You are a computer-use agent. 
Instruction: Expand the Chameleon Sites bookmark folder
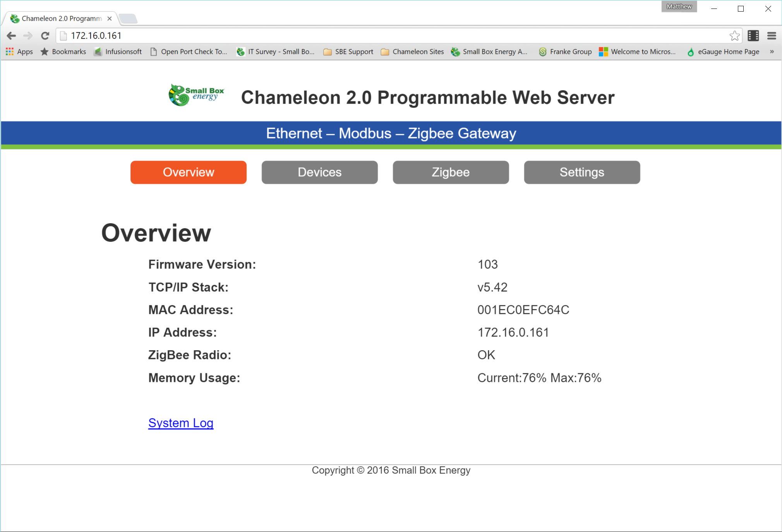(x=412, y=51)
